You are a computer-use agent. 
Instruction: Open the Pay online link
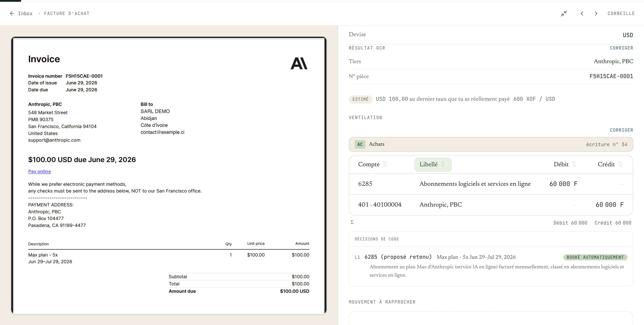40,171
